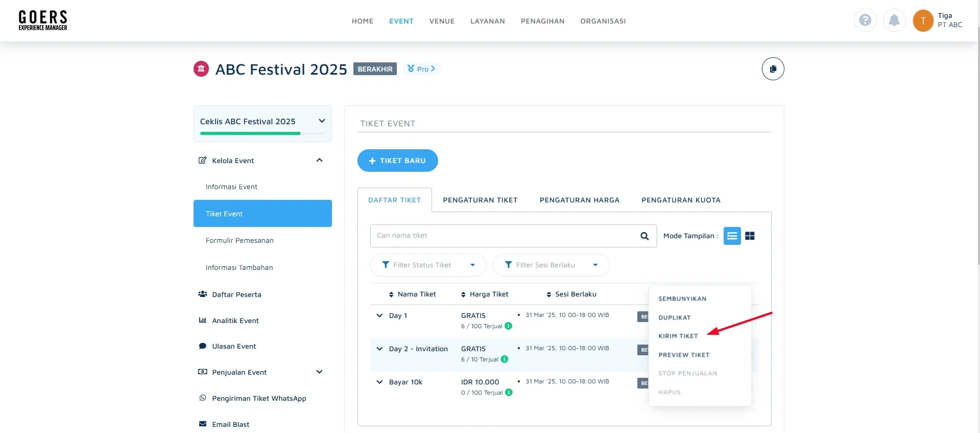This screenshot has width=980, height=433.
Task: Click info icon beside 0 / 100 Terjual
Action: pyautogui.click(x=509, y=392)
